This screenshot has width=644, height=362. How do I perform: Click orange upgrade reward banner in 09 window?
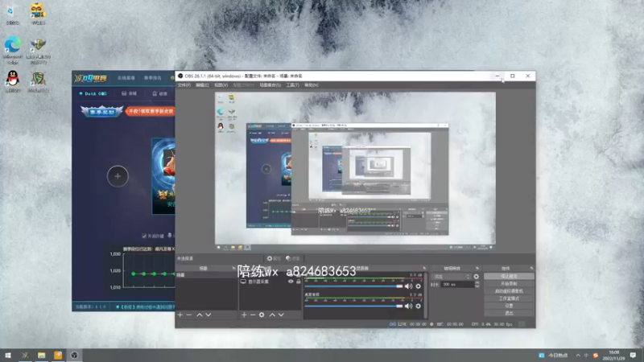coord(150,111)
